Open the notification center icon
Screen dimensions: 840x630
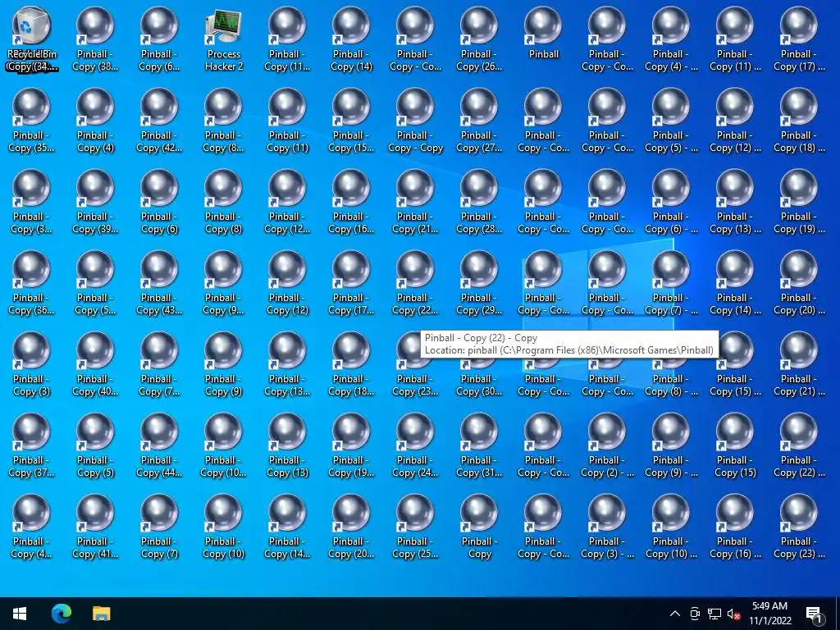(813, 614)
